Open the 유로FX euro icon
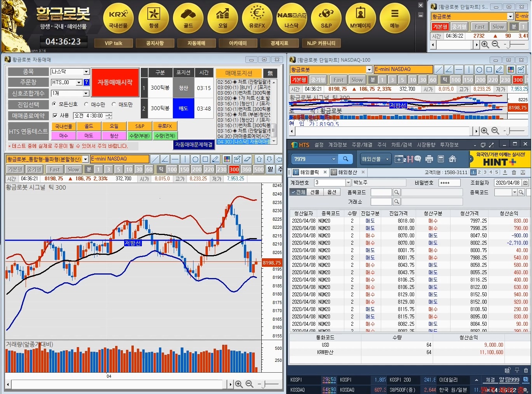Viewport: 532px width, 394px height. 257,18
